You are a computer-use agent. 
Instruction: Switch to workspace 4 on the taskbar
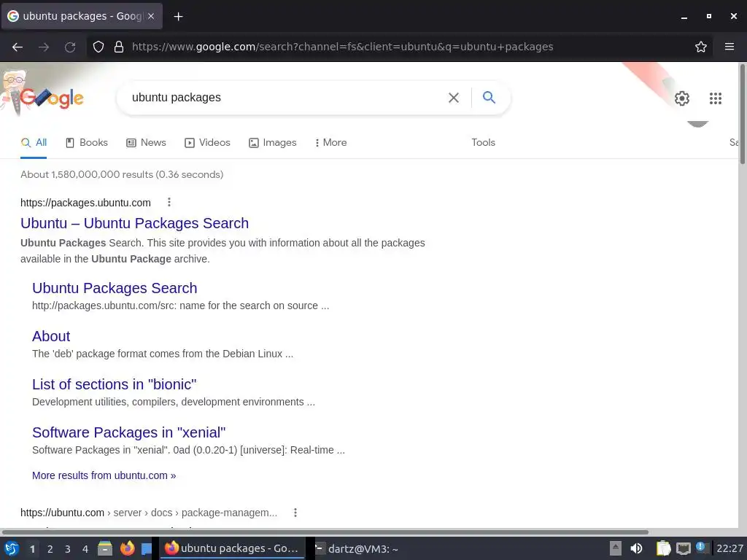point(85,549)
